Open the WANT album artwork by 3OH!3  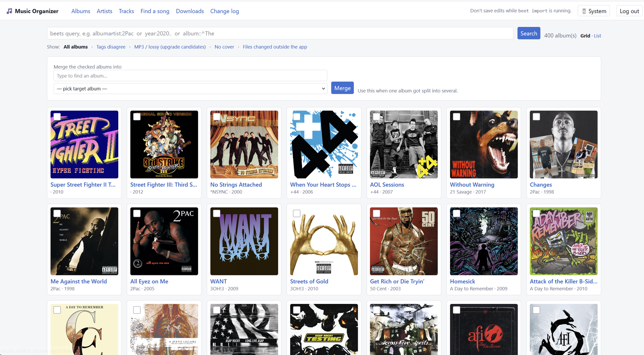pyautogui.click(x=244, y=241)
